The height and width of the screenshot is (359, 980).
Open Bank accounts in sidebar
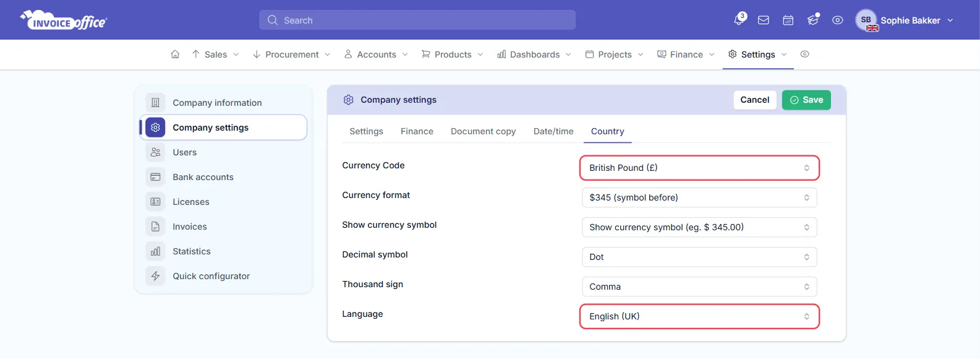point(223,177)
